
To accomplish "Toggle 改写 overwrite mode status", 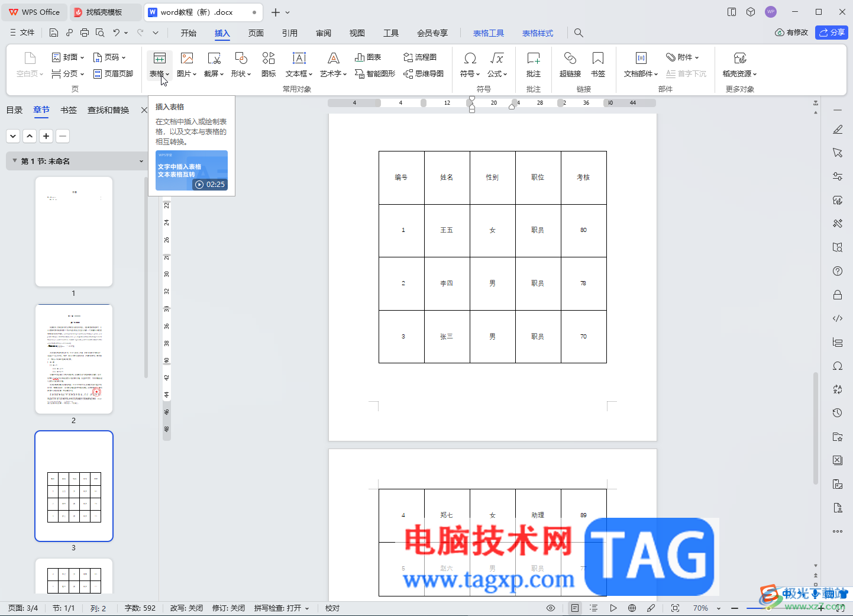I will (x=186, y=608).
